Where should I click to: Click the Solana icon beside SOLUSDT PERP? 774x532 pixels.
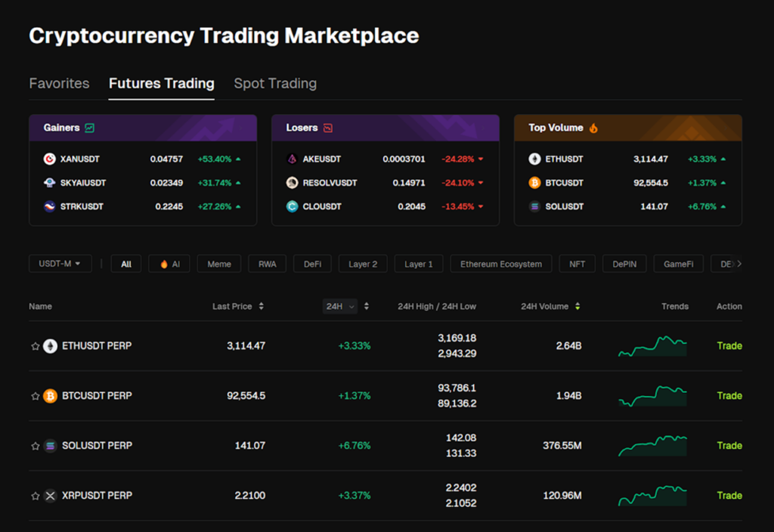click(x=51, y=445)
